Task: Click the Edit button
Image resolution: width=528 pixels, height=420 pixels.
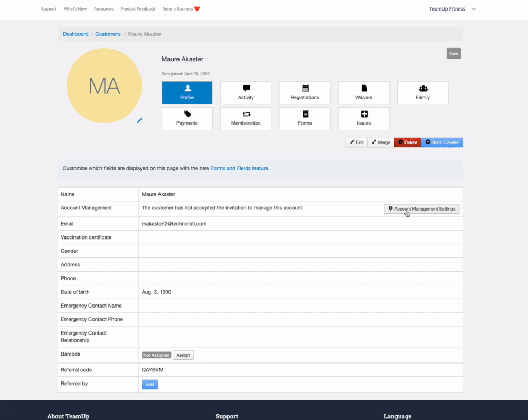Action: pos(357,142)
